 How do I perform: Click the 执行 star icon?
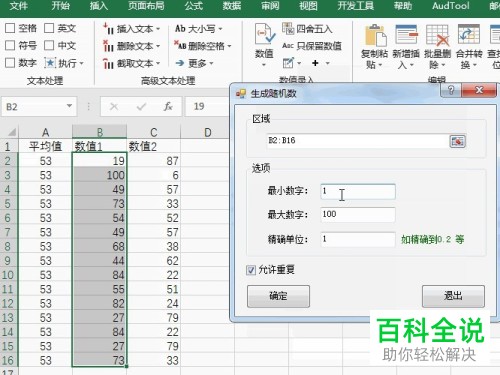50,63
